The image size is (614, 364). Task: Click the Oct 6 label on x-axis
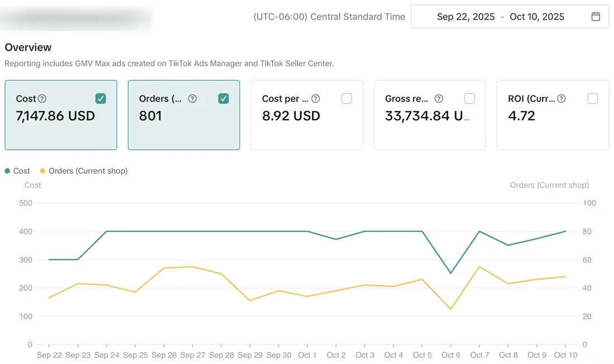pyautogui.click(x=450, y=355)
